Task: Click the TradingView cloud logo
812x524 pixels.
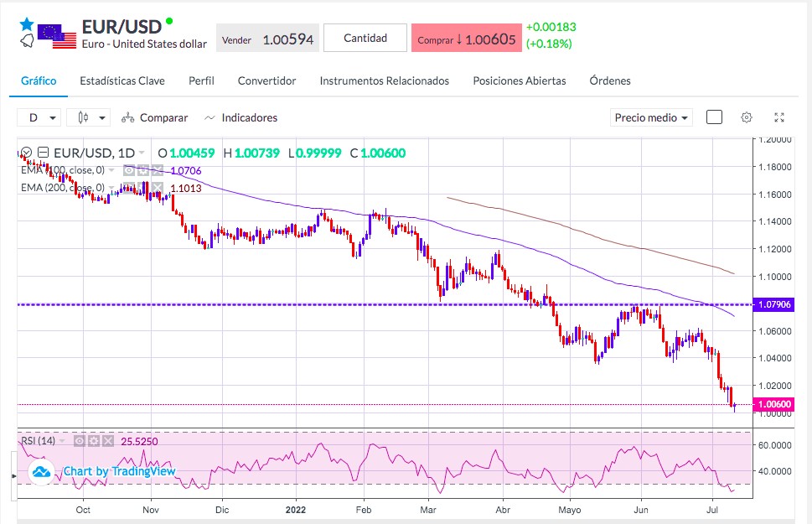Action: pyautogui.click(x=41, y=472)
